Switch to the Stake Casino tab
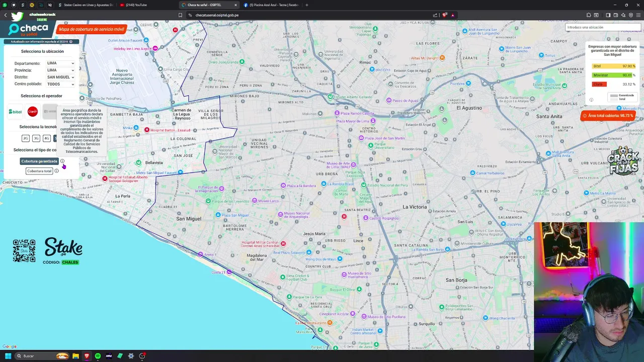644x362 pixels. 85,5
